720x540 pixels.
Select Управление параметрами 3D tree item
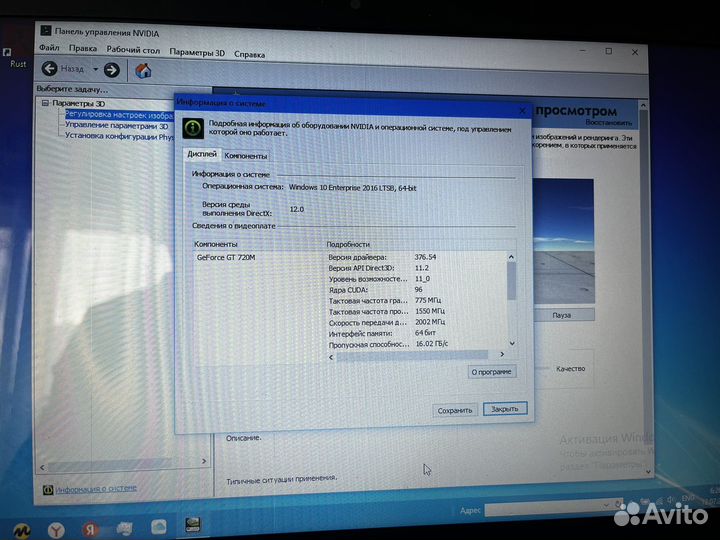point(116,125)
